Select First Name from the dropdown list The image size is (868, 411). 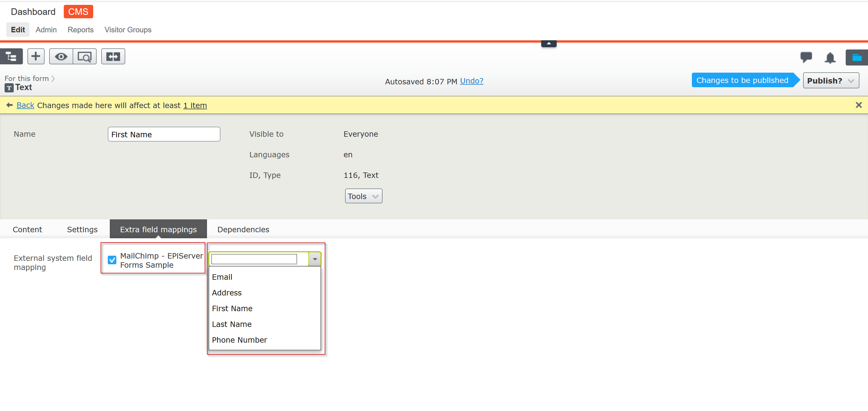coord(232,308)
